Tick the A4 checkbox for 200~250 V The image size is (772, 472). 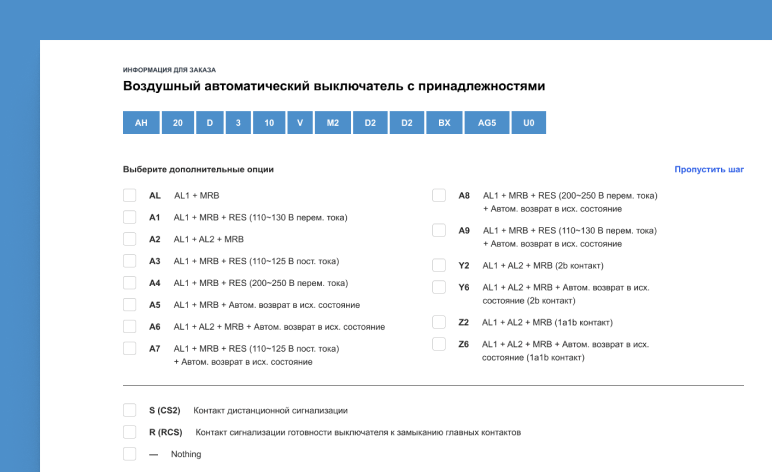(129, 283)
